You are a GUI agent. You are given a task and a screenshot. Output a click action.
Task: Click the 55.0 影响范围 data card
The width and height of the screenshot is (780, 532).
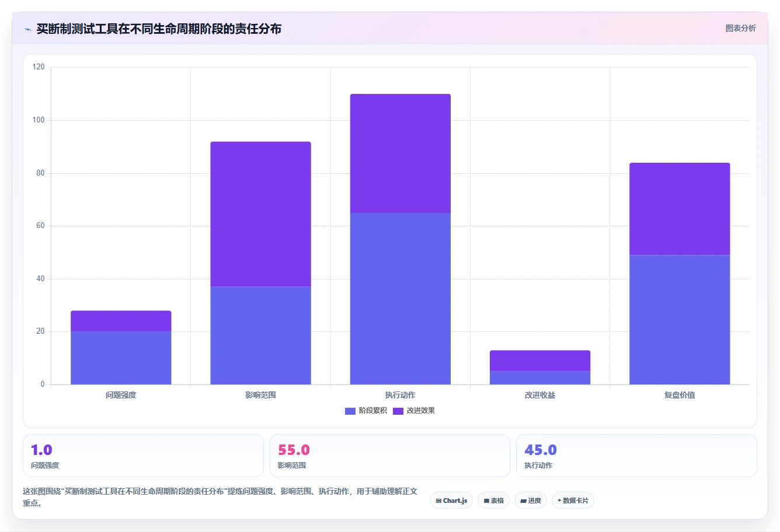coord(390,456)
